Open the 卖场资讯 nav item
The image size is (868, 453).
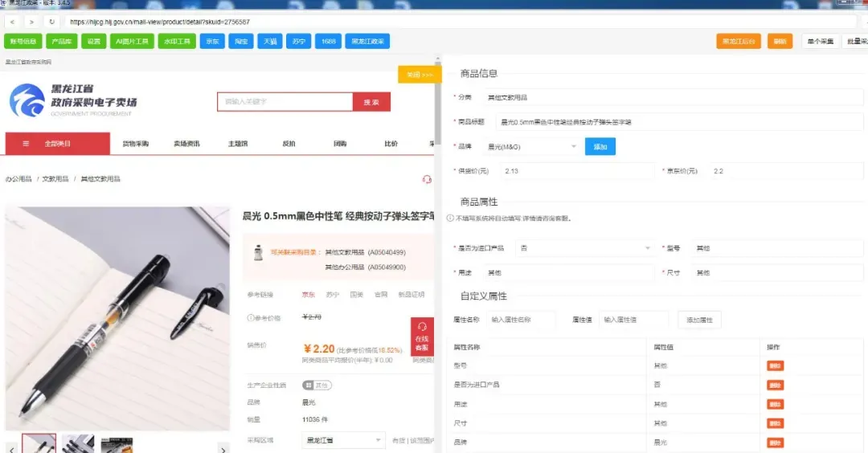pos(186,144)
